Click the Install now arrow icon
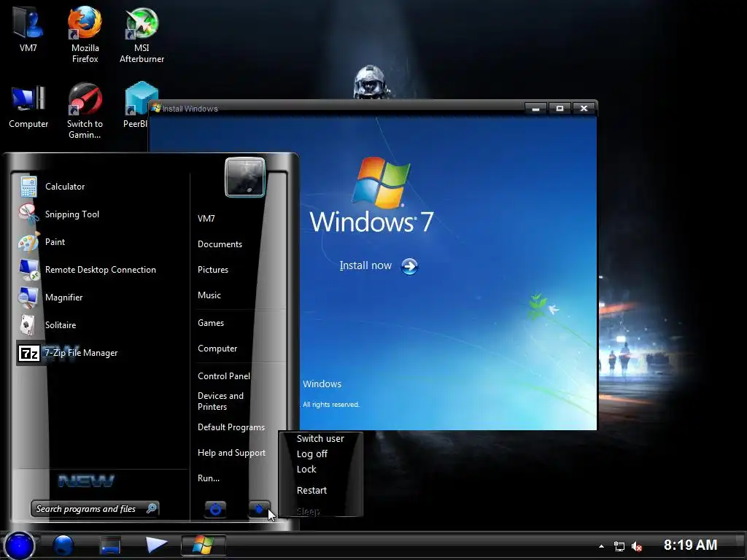Image resolution: width=747 pixels, height=560 pixels. [410, 266]
